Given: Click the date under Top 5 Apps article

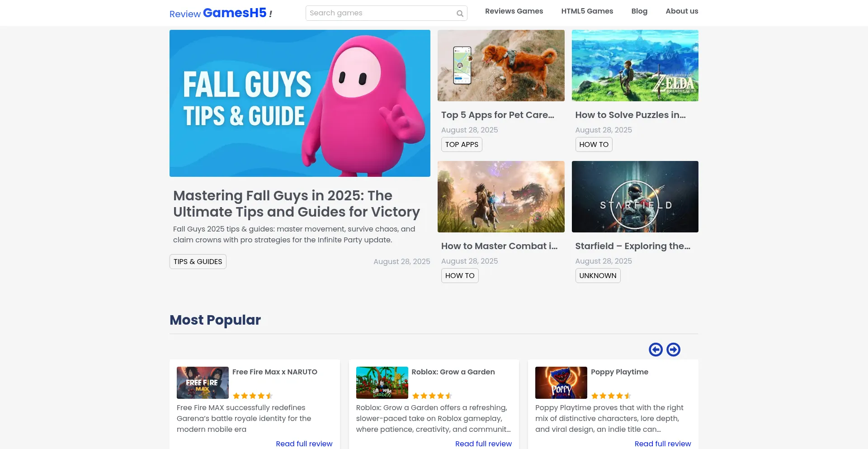Looking at the screenshot, I should coord(469,130).
